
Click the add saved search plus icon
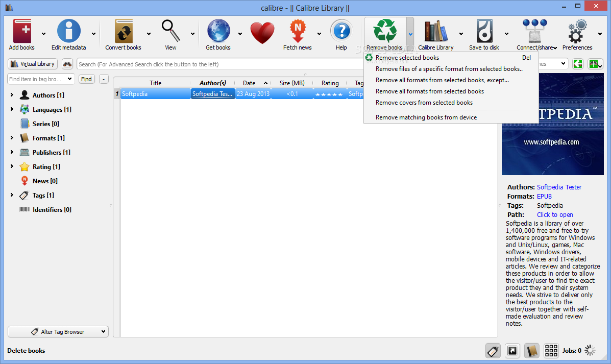coord(595,64)
